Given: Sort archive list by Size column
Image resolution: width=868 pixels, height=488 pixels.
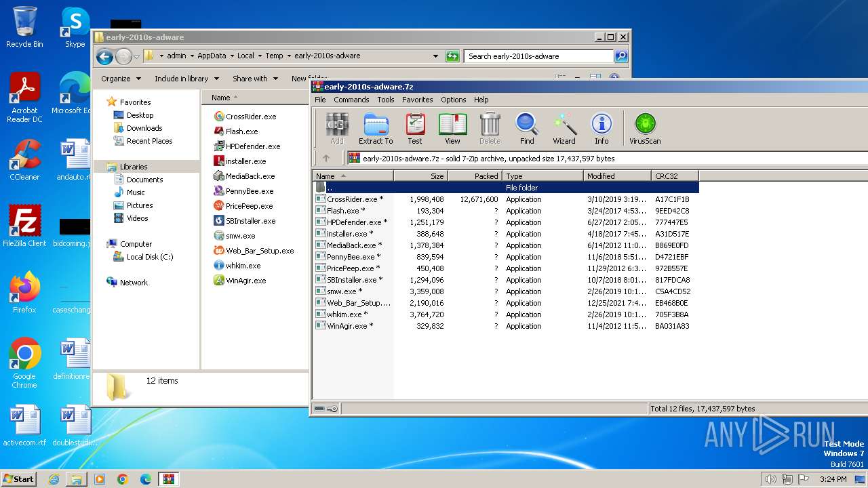Looking at the screenshot, I should [x=420, y=176].
